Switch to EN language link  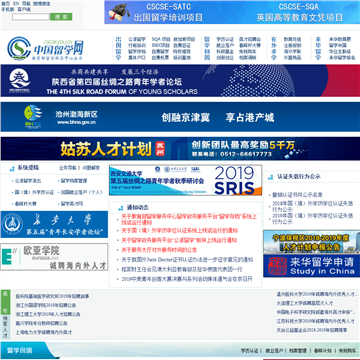(16, 4)
